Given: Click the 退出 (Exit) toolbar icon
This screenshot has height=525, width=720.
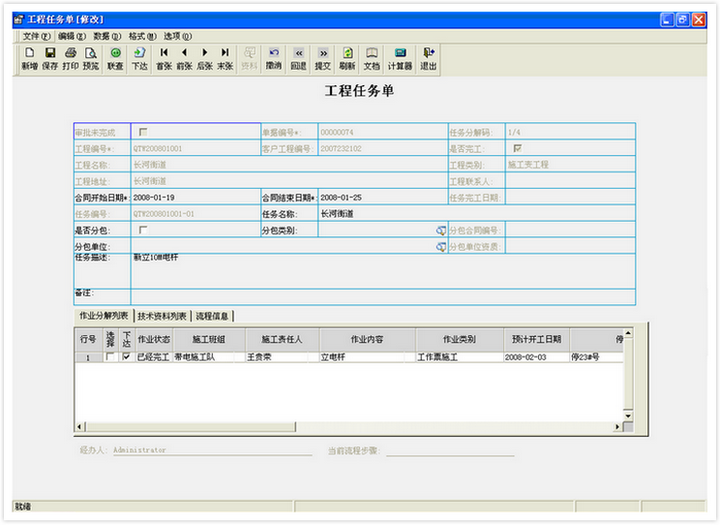Looking at the screenshot, I should pos(428,59).
